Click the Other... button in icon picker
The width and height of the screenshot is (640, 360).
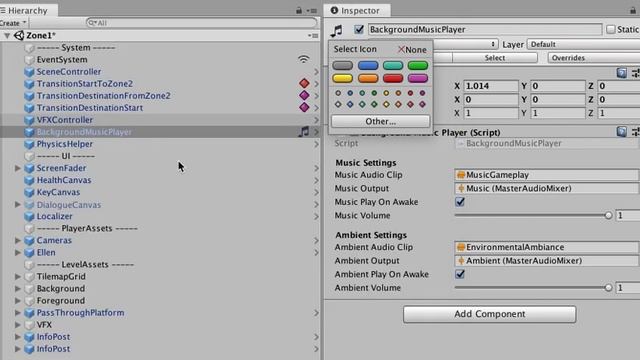(x=380, y=121)
